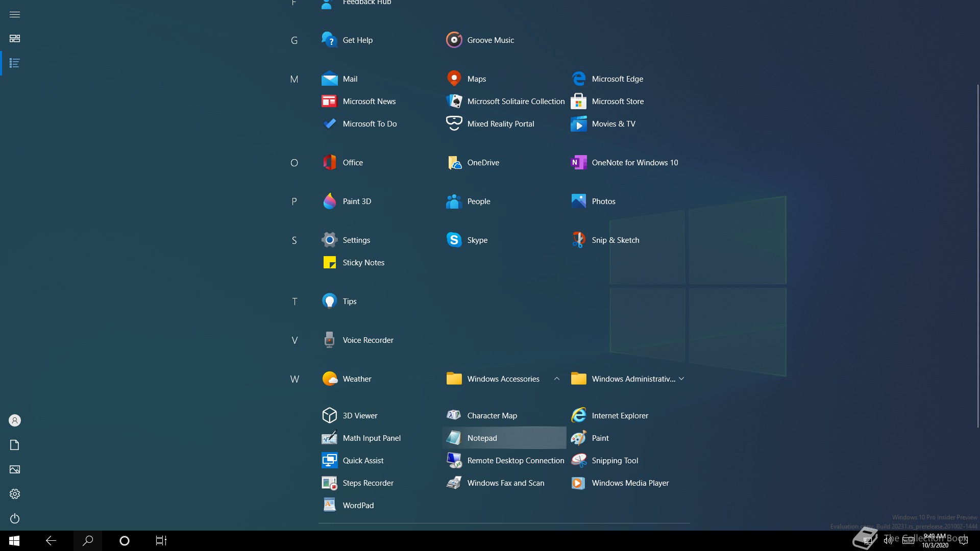
Task: Open the volume tray icon
Action: [x=888, y=541]
